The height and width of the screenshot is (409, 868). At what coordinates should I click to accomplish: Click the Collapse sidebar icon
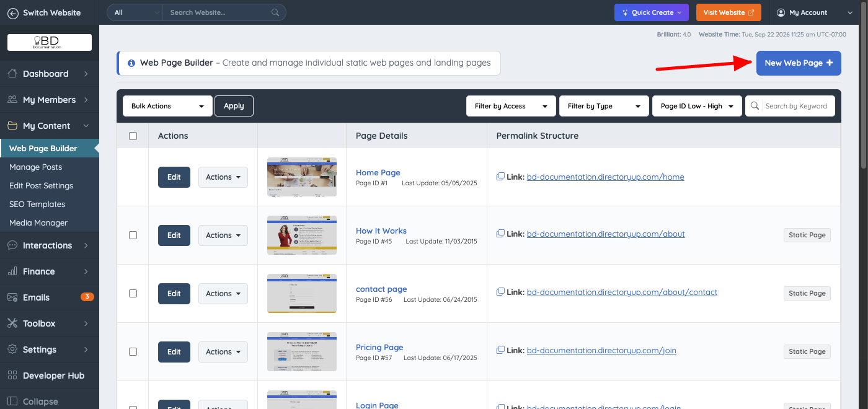click(12, 402)
